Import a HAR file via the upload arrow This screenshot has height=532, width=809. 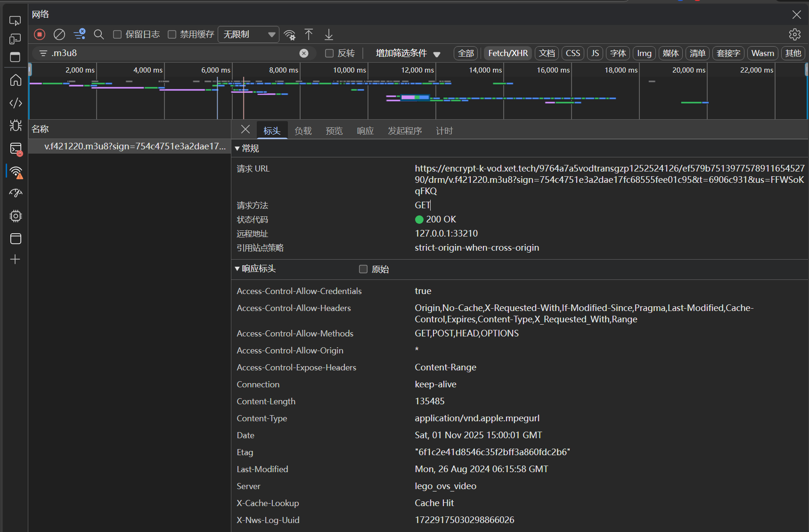[x=309, y=34]
